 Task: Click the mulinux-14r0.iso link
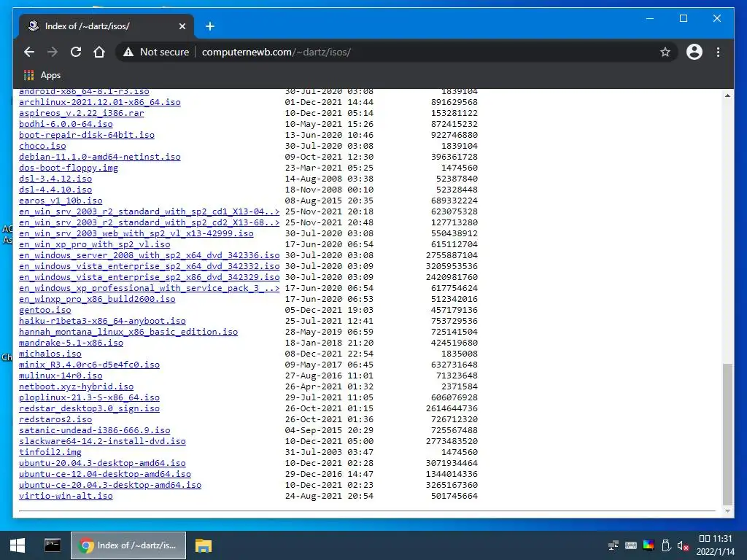click(61, 376)
